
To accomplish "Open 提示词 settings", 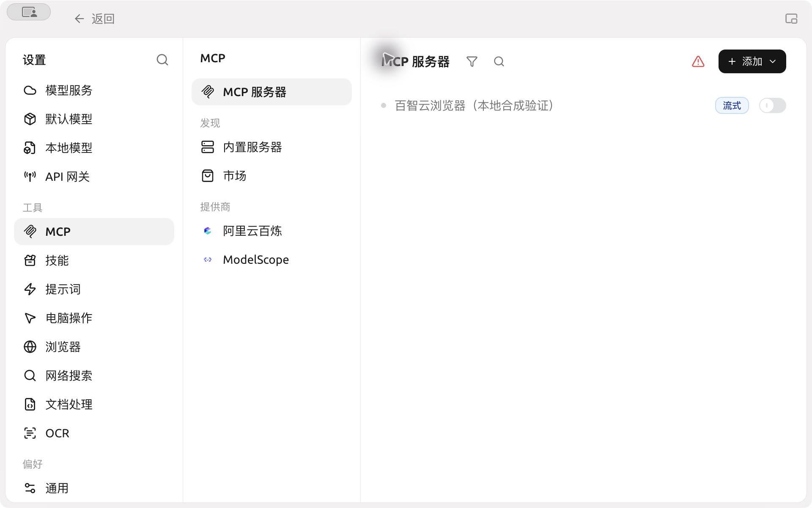I will pyautogui.click(x=94, y=289).
